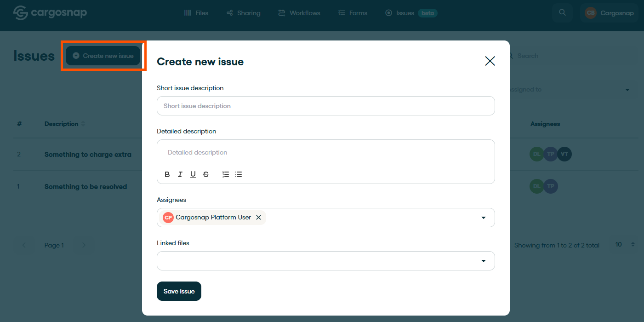Screen dimensions: 644x322
Task: Remove Cargosnap Platform User assignee
Action: tap(258, 218)
